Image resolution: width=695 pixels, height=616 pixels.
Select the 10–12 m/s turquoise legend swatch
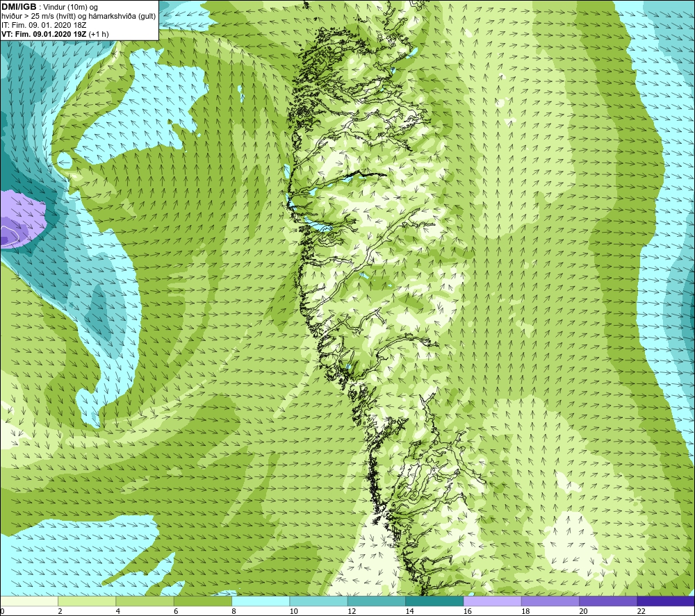(x=318, y=601)
